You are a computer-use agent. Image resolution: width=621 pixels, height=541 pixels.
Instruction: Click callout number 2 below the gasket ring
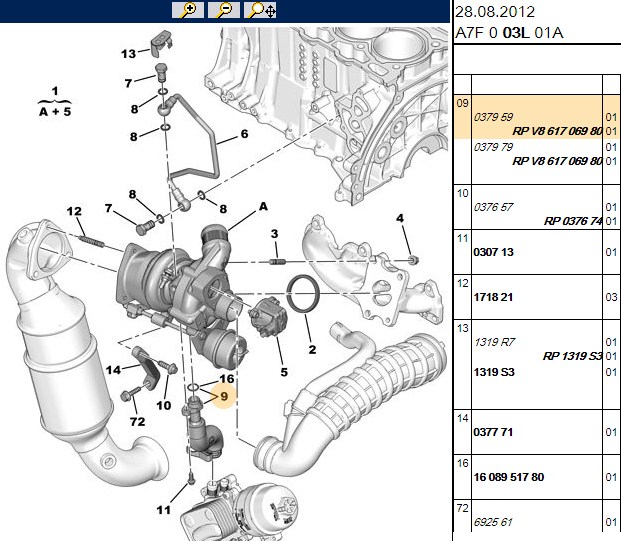point(312,349)
